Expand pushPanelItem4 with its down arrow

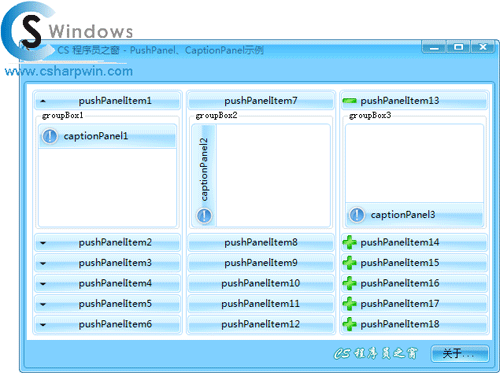[x=43, y=284]
